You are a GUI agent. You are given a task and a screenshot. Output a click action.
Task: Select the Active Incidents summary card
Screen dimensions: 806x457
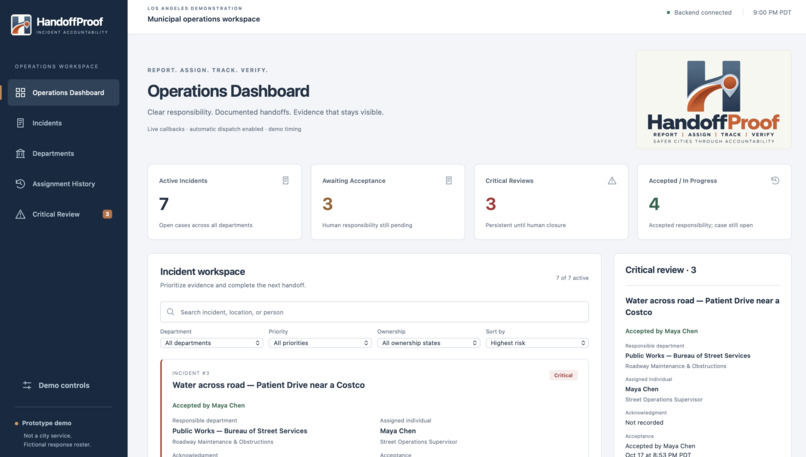(x=225, y=202)
